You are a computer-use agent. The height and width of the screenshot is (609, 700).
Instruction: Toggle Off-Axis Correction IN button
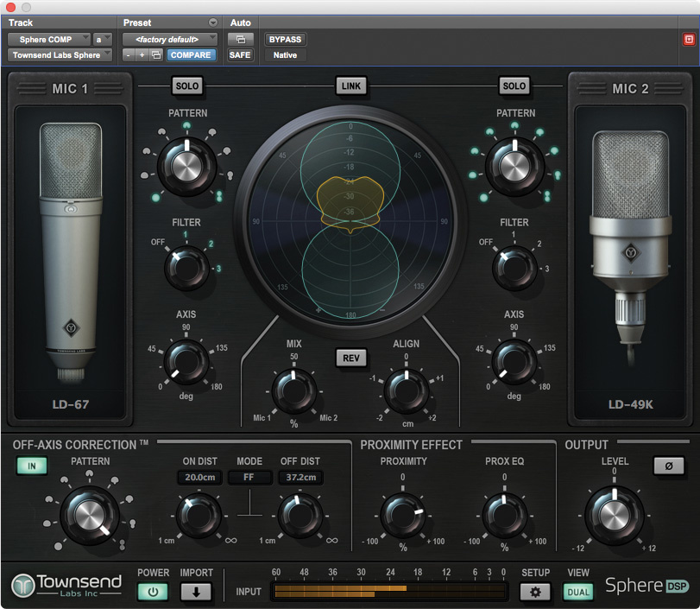coord(32,466)
